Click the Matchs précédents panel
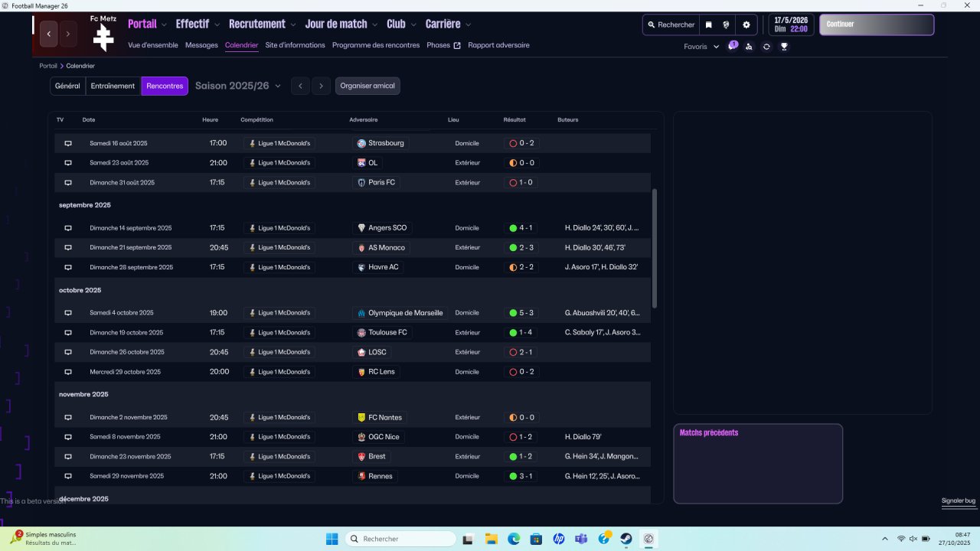Image resolution: width=980 pixels, height=551 pixels. [758, 464]
